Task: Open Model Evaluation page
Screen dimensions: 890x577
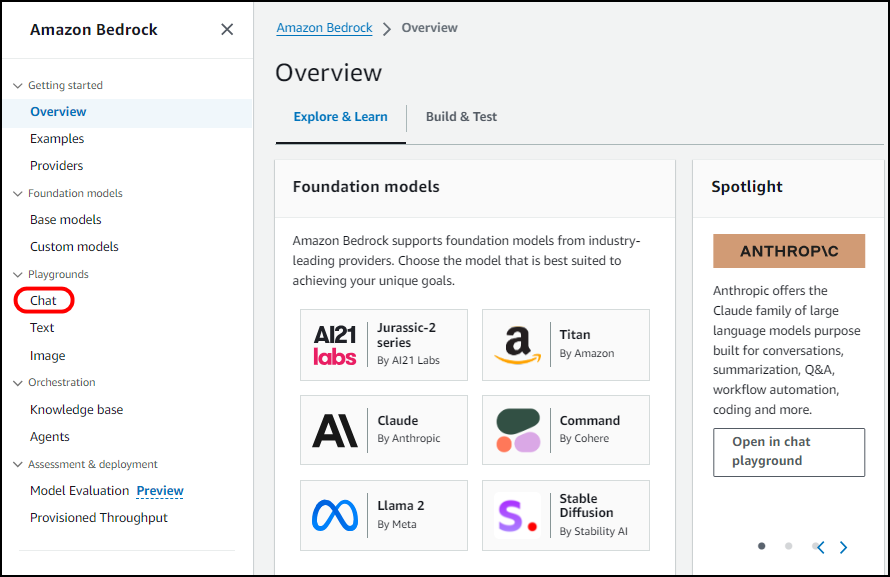Action: [79, 491]
